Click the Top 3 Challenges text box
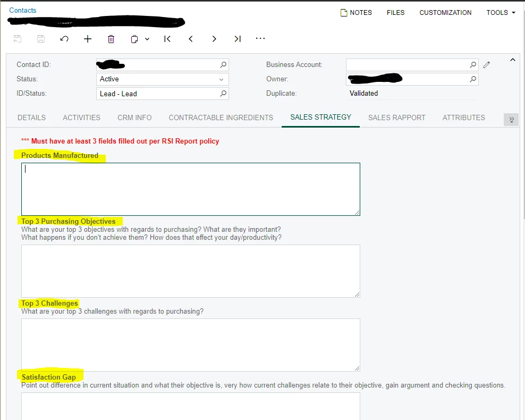 [x=191, y=345]
